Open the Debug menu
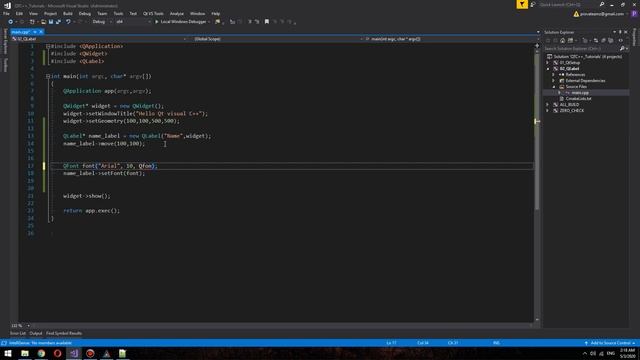Screen dimensions: 640x360 click(x=85, y=13)
